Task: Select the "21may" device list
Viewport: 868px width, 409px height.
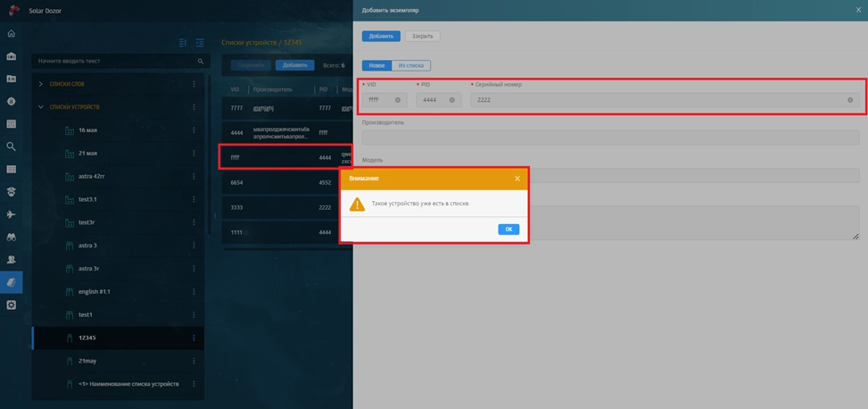Action: point(87,361)
